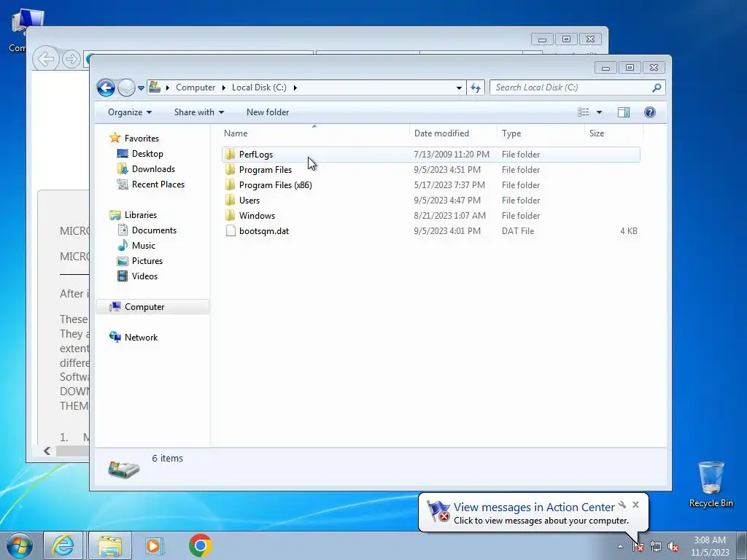747x560 pixels.
Task: Open the recent pages dropdown arrow
Action: (141, 88)
